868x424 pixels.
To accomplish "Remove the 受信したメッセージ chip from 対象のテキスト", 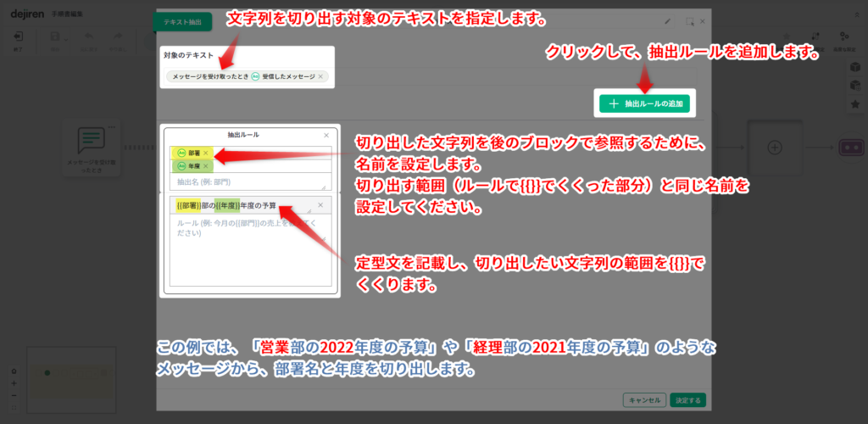I will 320,77.
